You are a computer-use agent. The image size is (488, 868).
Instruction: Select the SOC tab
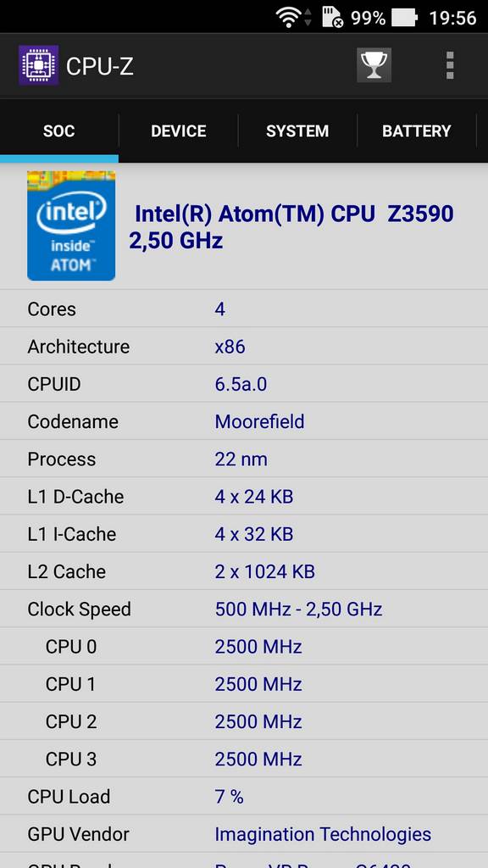(x=59, y=131)
